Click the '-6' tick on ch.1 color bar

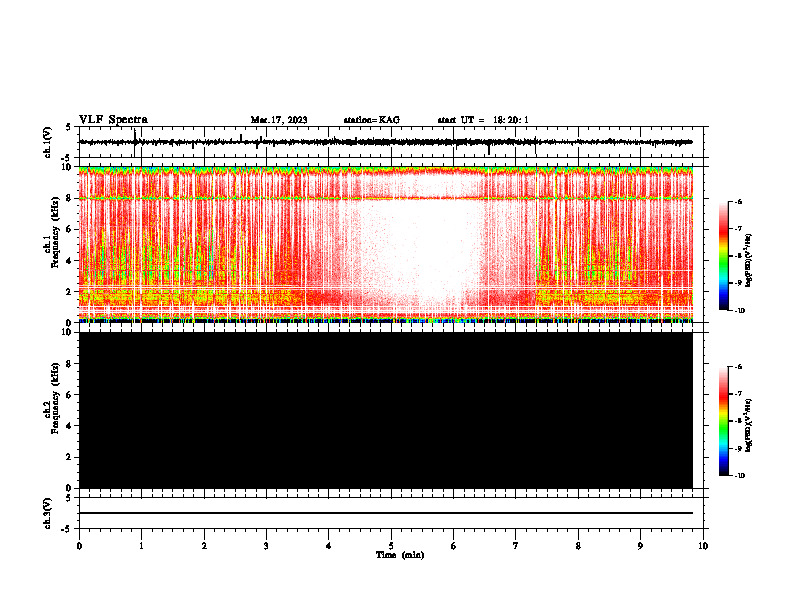tap(737, 201)
